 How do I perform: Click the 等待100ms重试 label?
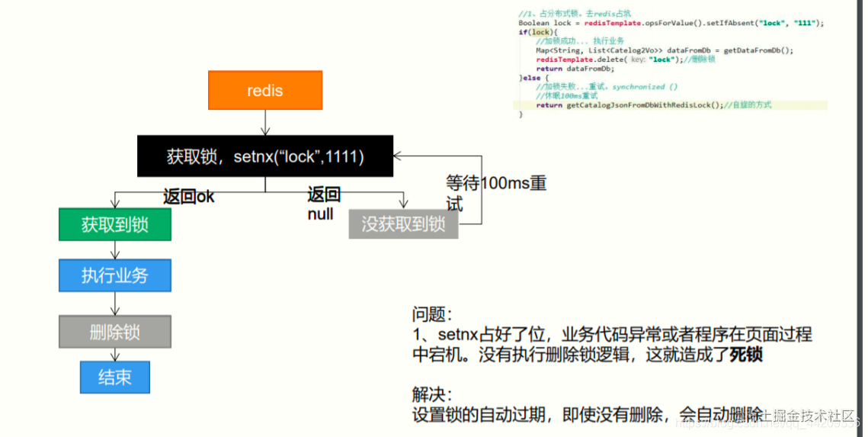497,193
